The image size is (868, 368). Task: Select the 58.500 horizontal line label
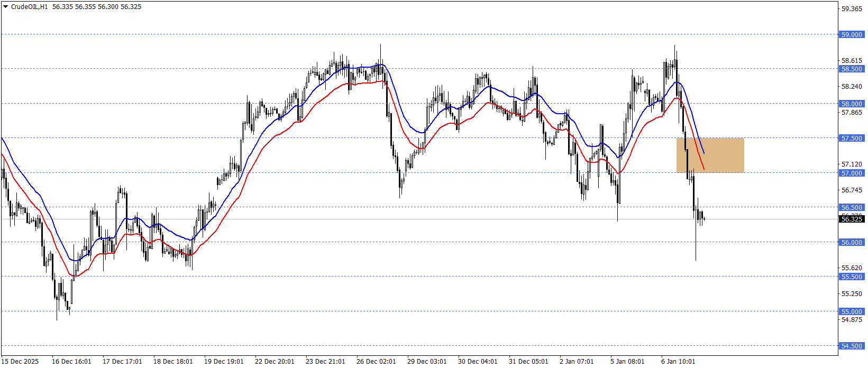coord(851,69)
